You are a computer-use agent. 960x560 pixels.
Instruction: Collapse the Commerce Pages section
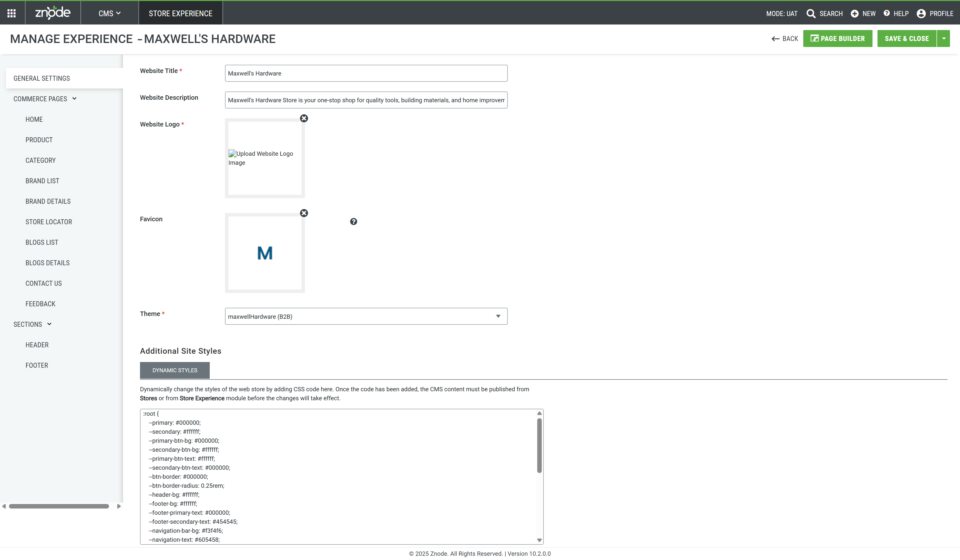pos(74,99)
